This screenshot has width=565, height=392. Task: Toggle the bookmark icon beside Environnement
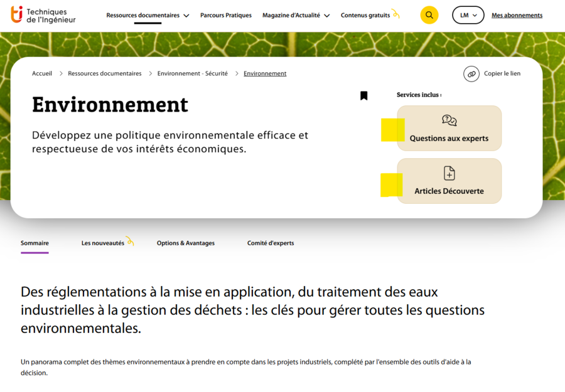(363, 96)
